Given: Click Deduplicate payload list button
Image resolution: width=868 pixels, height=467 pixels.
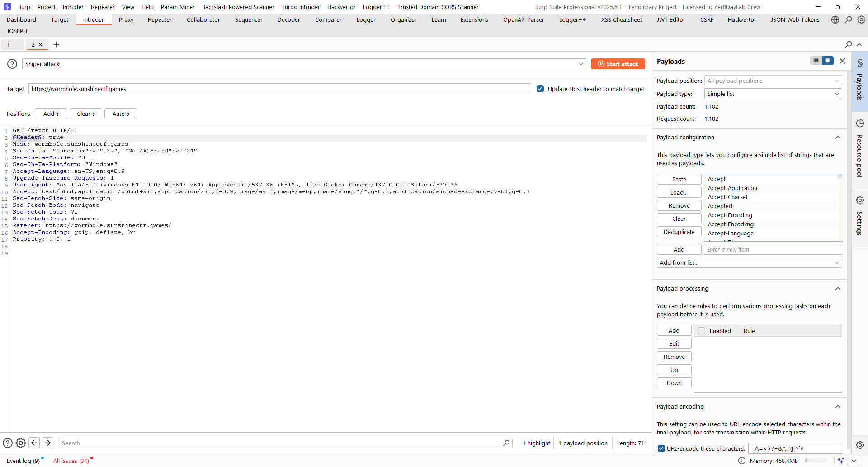Looking at the screenshot, I should (679, 232).
